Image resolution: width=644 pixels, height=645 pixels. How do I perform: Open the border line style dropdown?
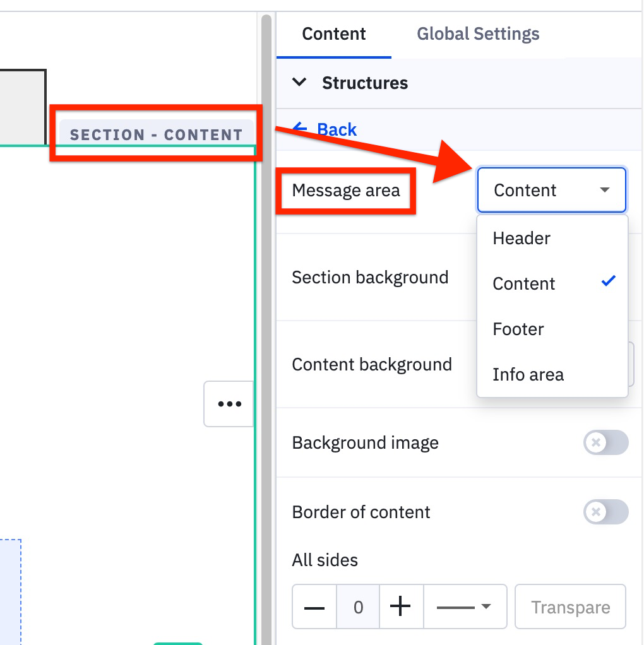(465, 607)
